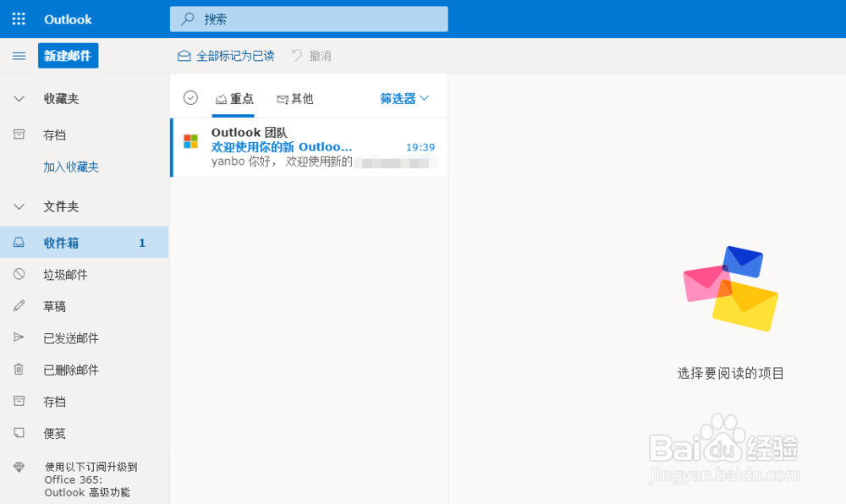Open the app launcher grid icon
This screenshot has width=846, height=504.
[x=19, y=19]
